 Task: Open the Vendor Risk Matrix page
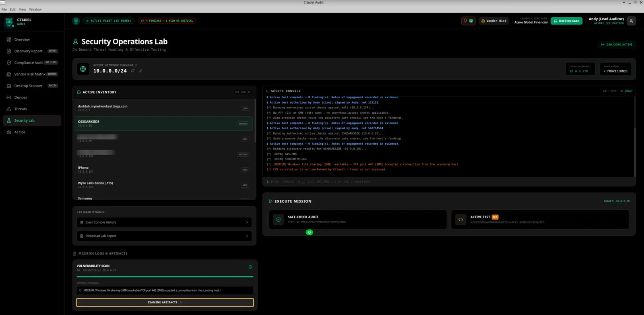click(32, 74)
